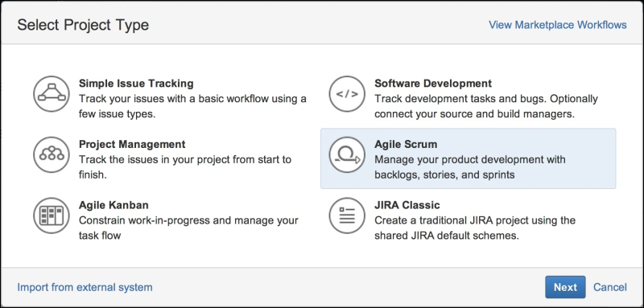The image size is (644, 308).
Task: Pick the Project Management circles icon
Action: tap(52, 155)
